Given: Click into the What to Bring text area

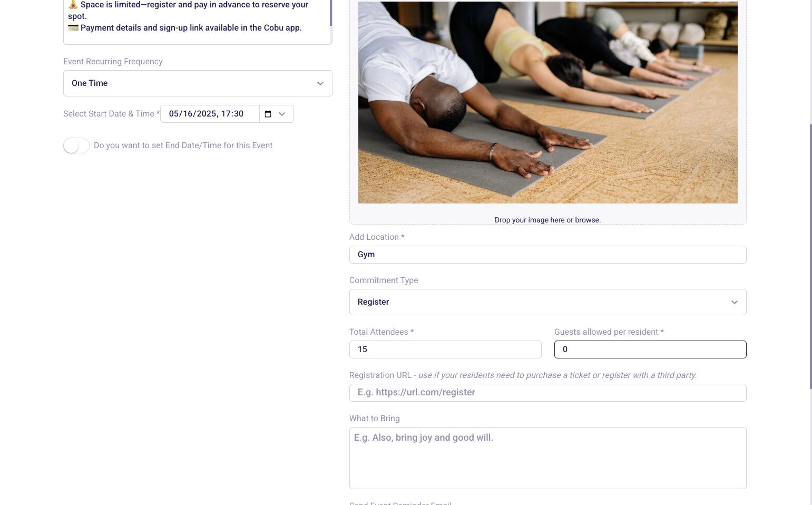Looking at the screenshot, I should (x=547, y=458).
